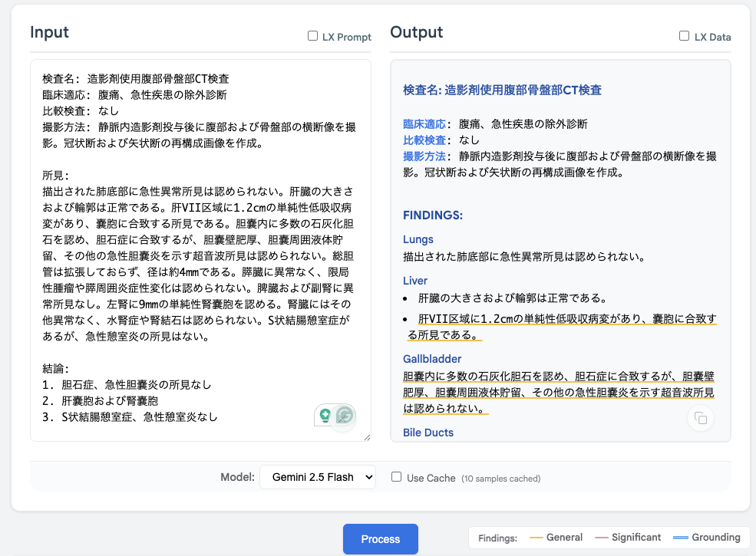
Task: Click input line 2. 肝嚢胞および腎嚢胞
Action: [x=101, y=401]
